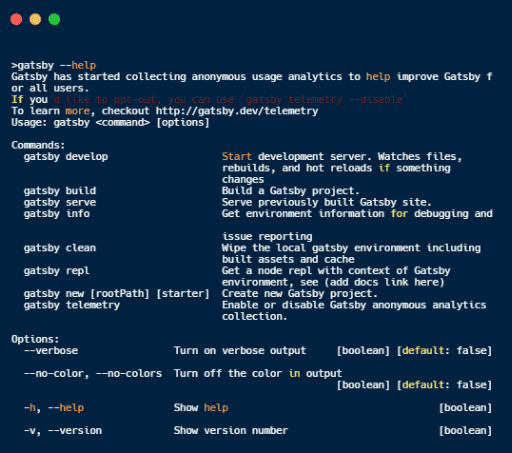Click '[default: false]' on the --verbose row
The height and width of the screenshot is (453, 512).
pos(444,351)
